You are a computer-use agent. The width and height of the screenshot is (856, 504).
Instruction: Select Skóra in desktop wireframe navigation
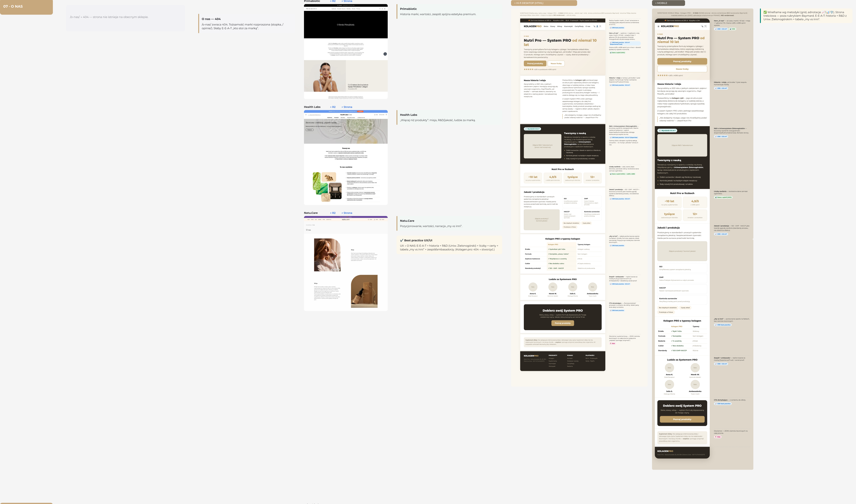546,26
